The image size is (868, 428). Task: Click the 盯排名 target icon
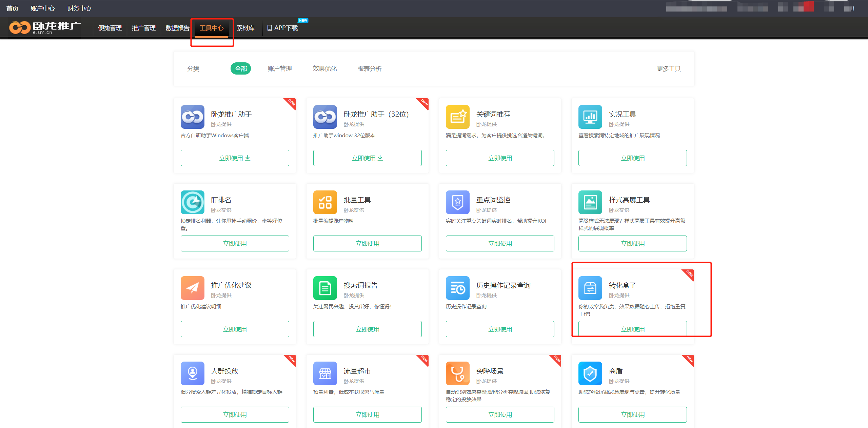(192, 202)
